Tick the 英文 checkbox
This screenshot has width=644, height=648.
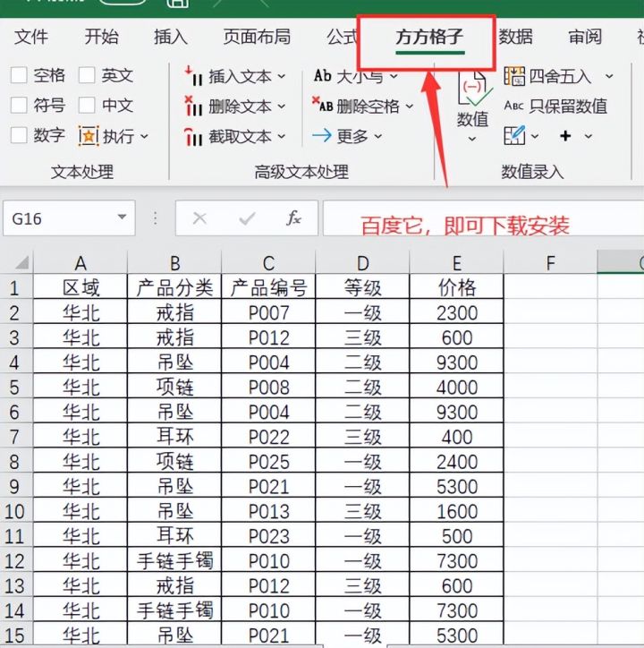(x=87, y=75)
